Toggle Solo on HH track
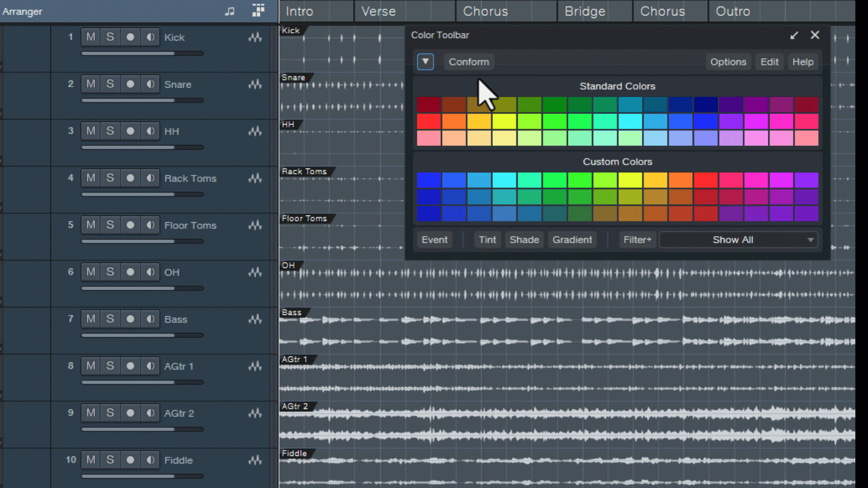868x488 pixels. [x=110, y=131]
